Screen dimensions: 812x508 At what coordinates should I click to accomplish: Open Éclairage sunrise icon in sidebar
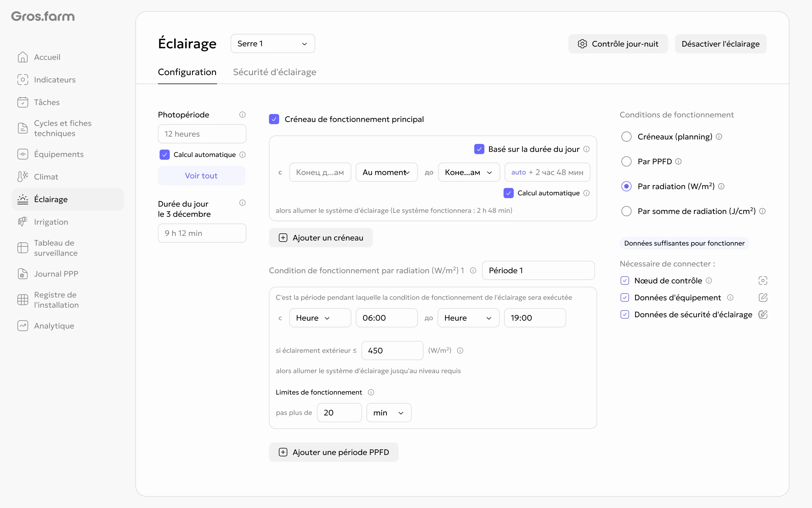click(23, 199)
